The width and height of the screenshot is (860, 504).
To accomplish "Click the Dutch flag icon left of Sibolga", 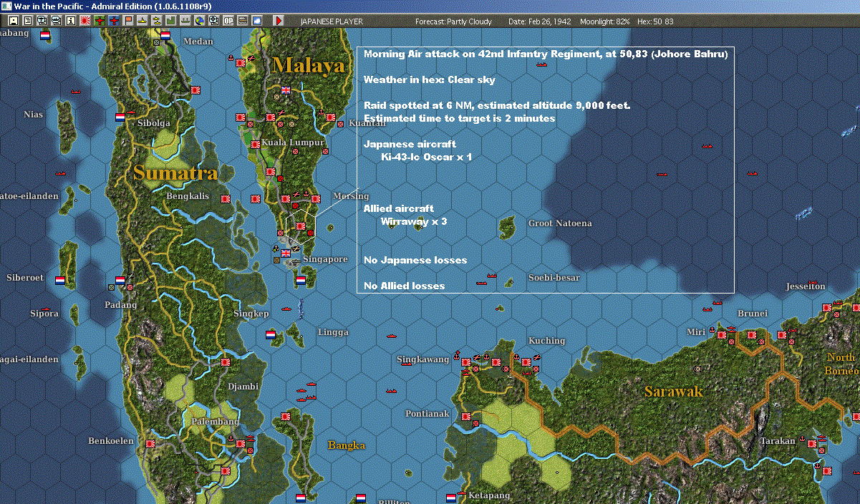I will [x=120, y=117].
